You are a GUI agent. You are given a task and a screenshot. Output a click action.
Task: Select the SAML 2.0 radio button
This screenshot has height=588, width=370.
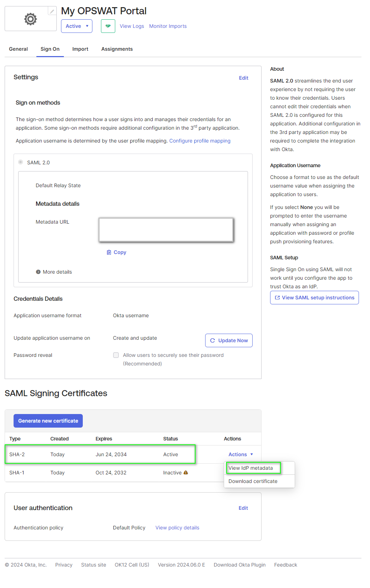[21, 162]
